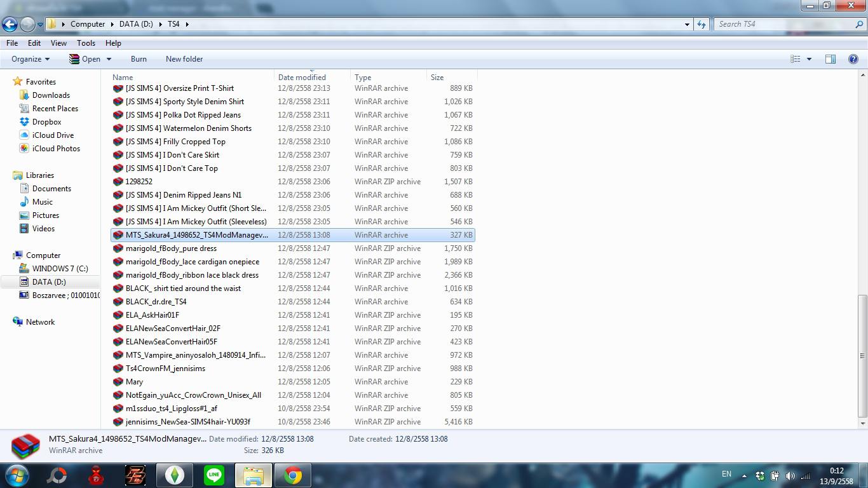Open the Videos library
Viewport: 868px width, 488px height.
(x=43, y=229)
